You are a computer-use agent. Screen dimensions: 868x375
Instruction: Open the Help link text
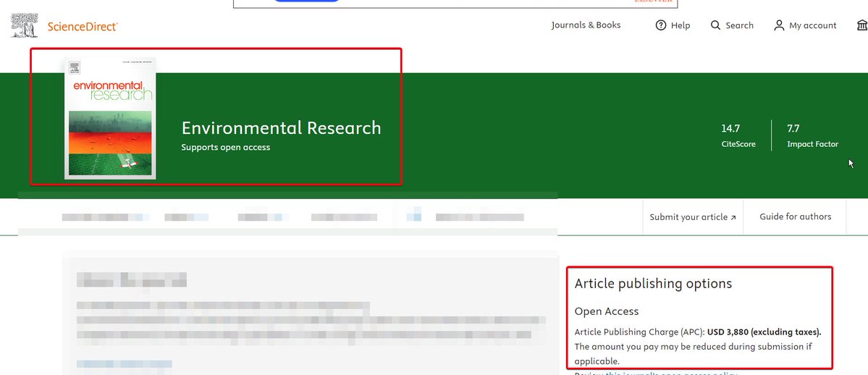click(681, 25)
